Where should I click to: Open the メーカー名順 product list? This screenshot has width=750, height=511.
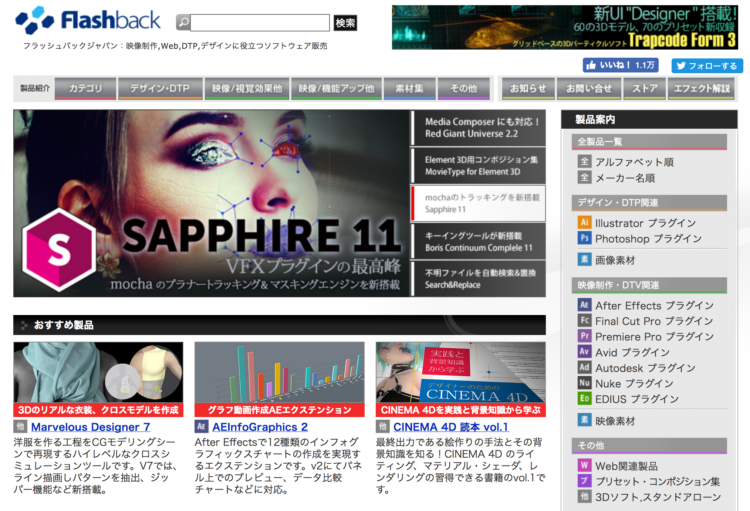[625, 178]
